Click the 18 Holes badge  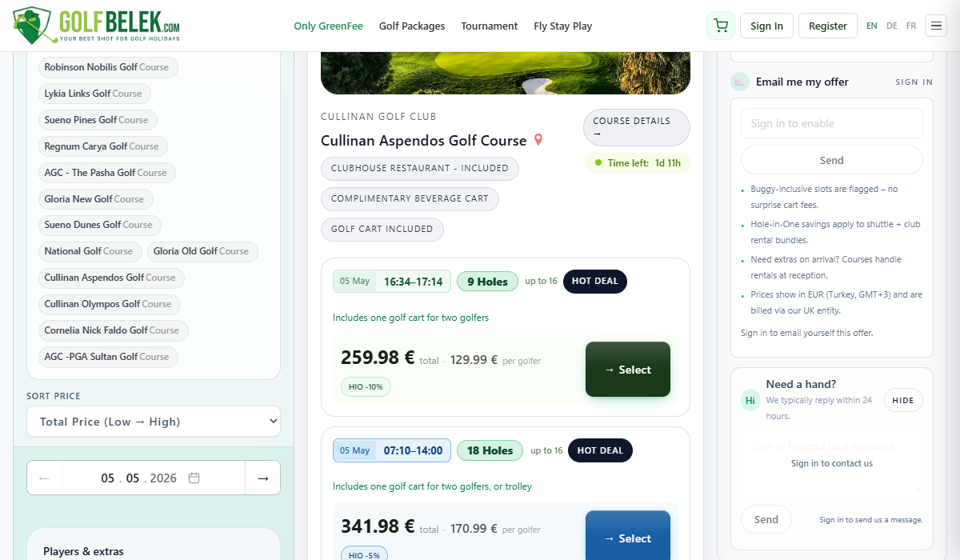[x=490, y=450]
